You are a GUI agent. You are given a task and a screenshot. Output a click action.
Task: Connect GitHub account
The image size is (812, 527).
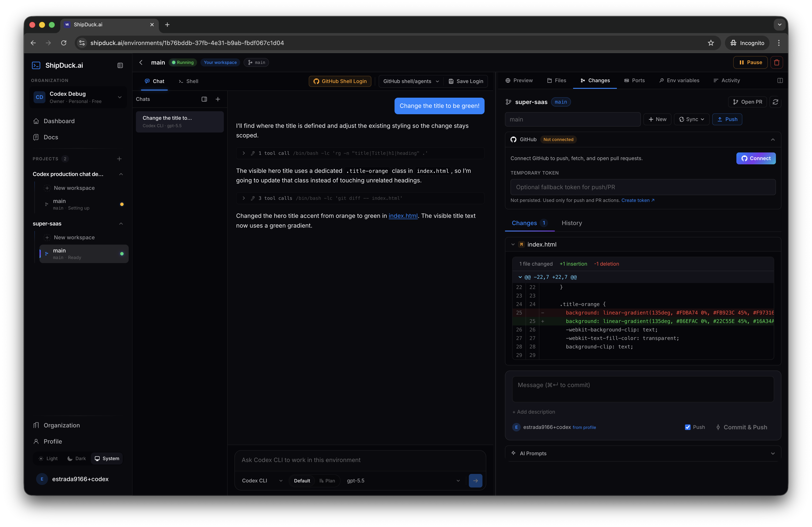(x=756, y=158)
